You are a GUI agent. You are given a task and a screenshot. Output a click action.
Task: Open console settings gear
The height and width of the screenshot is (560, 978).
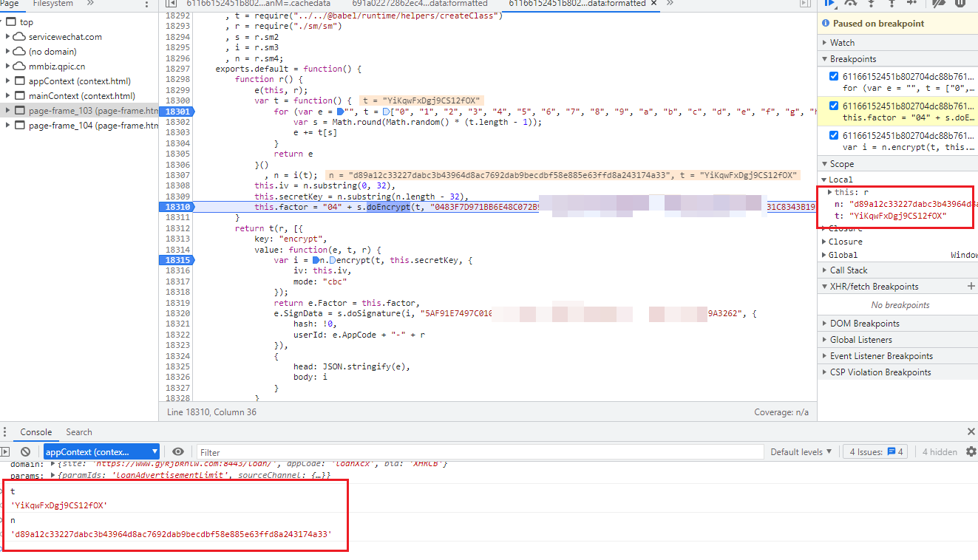click(x=971, y=451)
